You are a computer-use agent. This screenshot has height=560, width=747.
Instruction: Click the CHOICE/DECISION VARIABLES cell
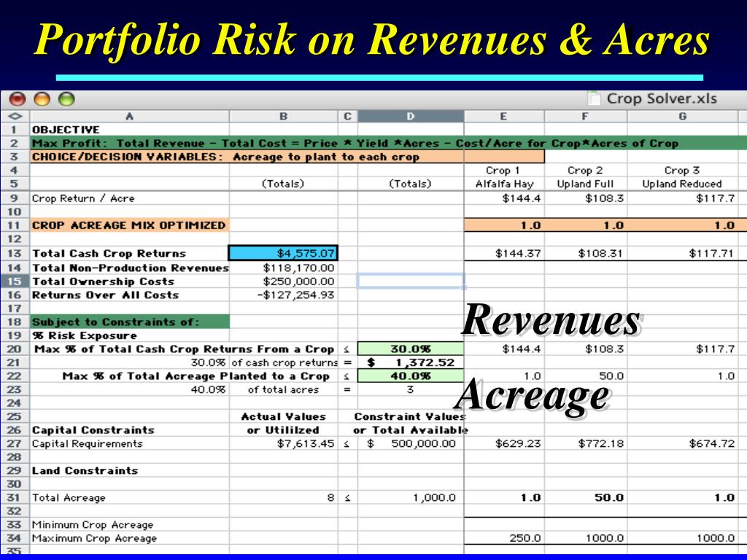pyautogui.click(x=287, y=157)
